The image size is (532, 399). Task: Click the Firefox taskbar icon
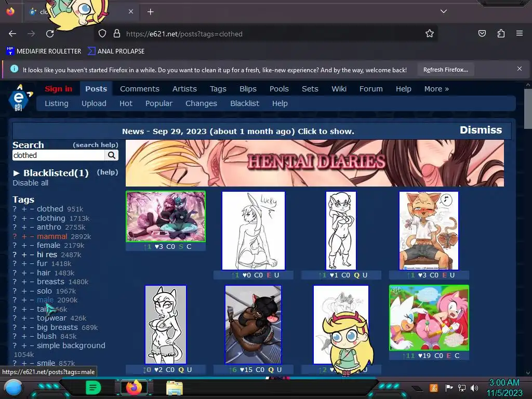tap(134, 387)
